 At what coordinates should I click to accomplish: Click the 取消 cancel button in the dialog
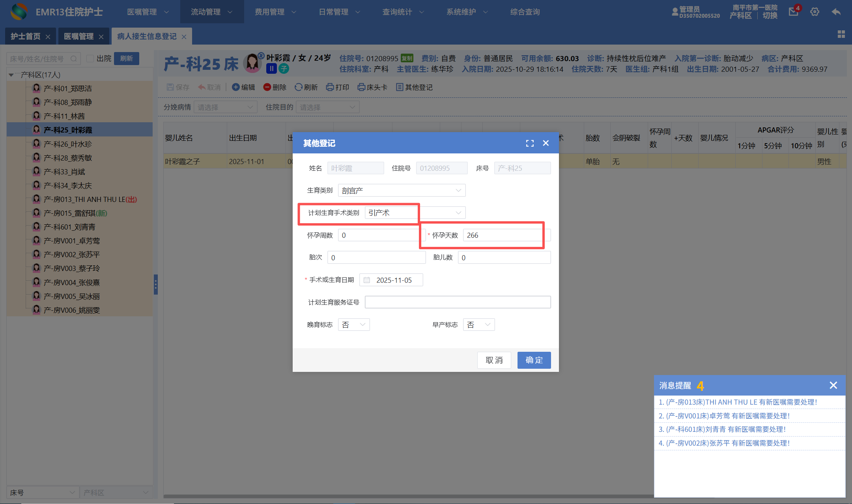click(x=494, y=360)
